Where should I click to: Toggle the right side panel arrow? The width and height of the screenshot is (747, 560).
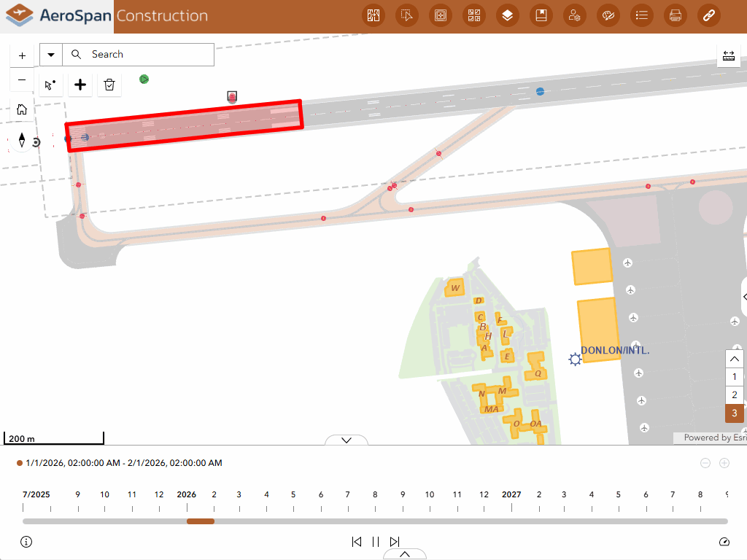point(745,297)
